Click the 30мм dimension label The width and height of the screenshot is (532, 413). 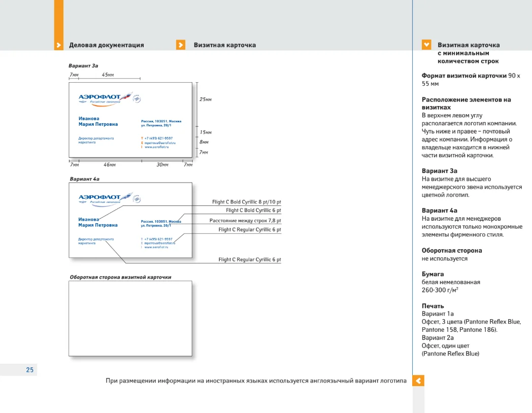pyautogui.click(x=162, y=165)
